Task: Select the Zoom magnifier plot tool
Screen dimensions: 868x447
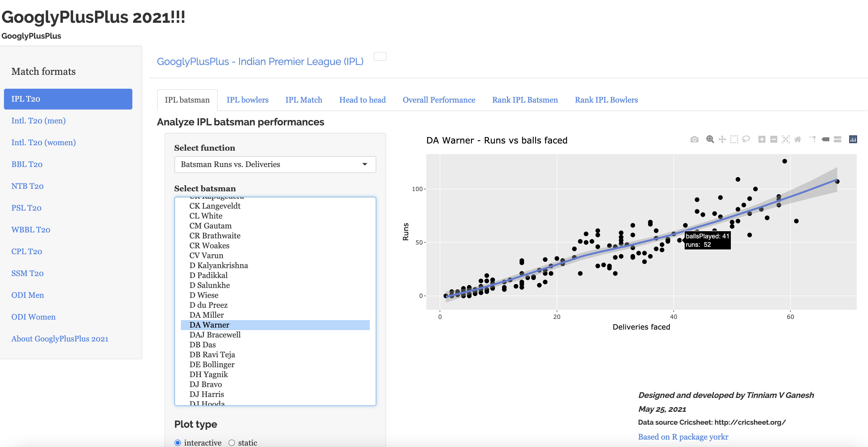Action: point(710,140)
